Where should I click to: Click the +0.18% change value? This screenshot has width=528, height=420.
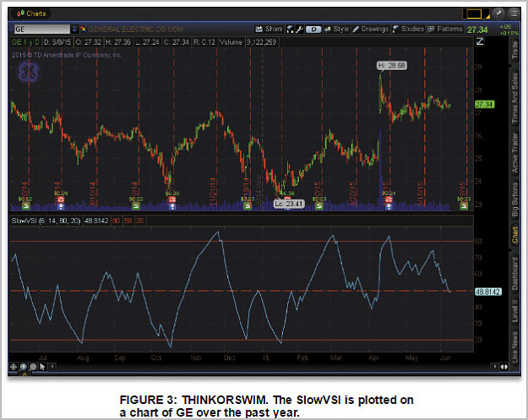(x=509, y=33)
